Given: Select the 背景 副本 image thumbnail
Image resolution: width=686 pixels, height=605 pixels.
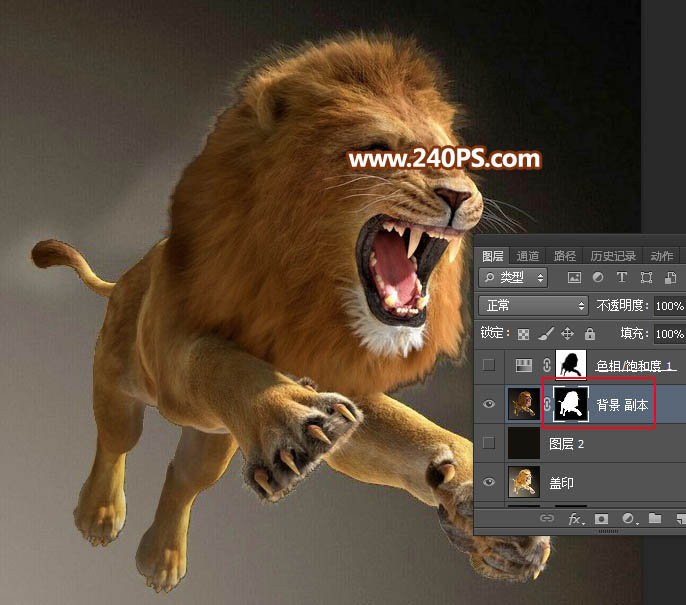Looking at the screenshot, I should point(524,404).
